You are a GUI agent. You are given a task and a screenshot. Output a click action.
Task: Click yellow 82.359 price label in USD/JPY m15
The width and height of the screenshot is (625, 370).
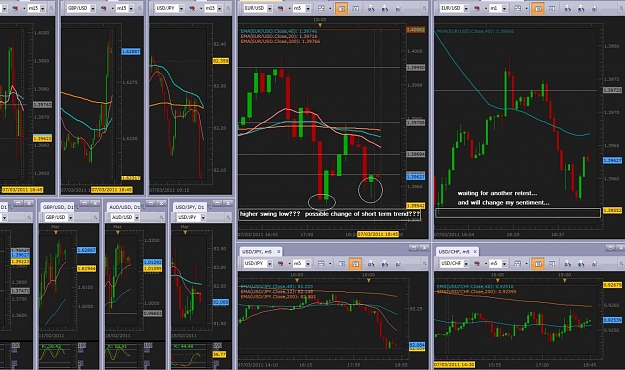click(x=220, y=61)
